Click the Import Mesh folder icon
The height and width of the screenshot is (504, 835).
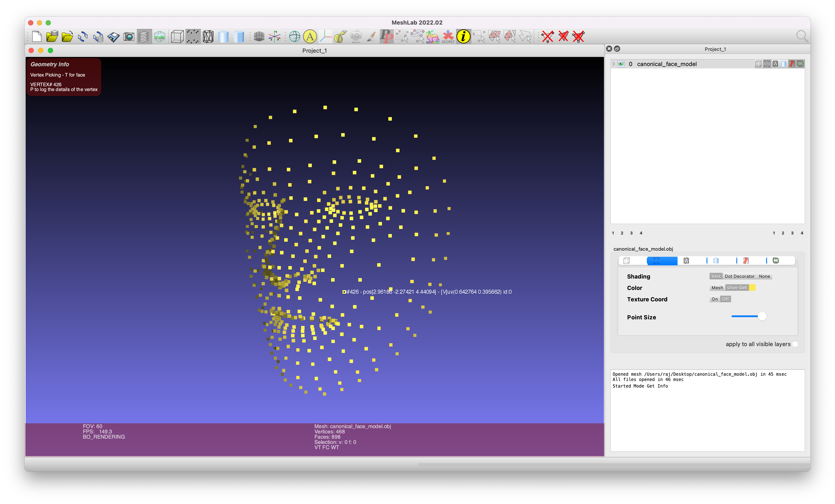click(68, 37)
